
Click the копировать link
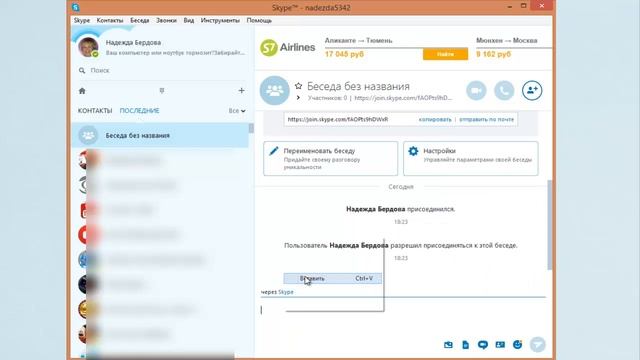tap(435, 120)
